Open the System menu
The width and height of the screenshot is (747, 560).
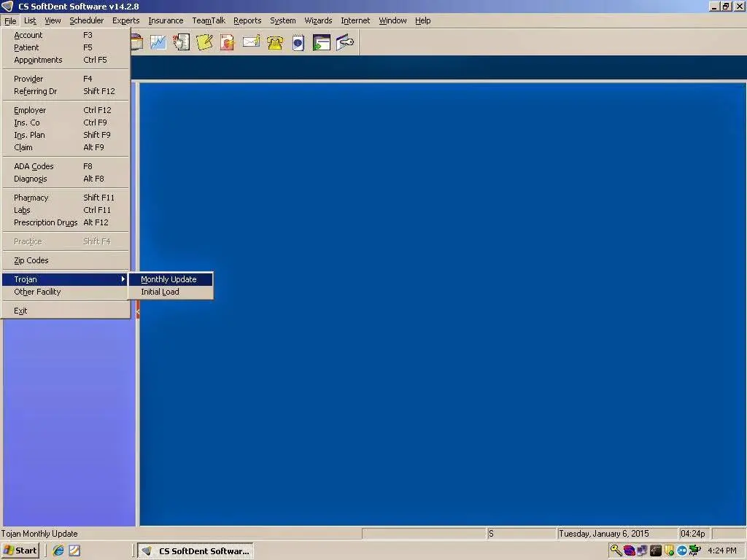(282, 20)
